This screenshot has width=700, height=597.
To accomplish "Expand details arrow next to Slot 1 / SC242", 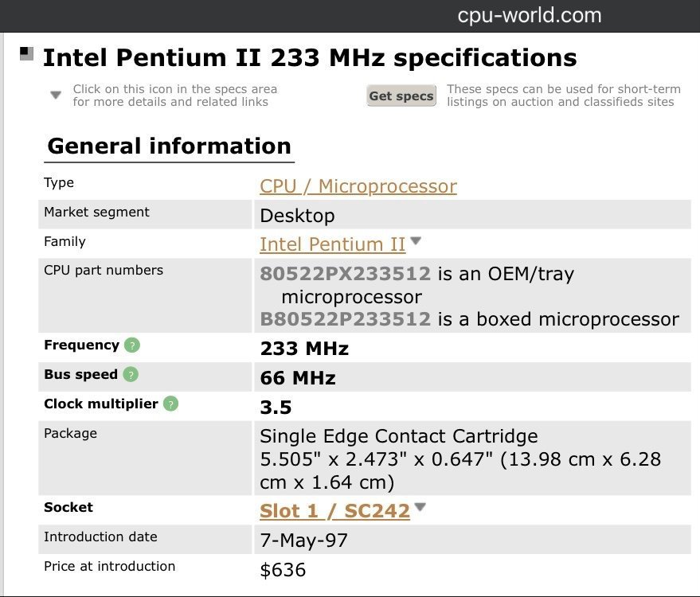I will tap(420, 507).
